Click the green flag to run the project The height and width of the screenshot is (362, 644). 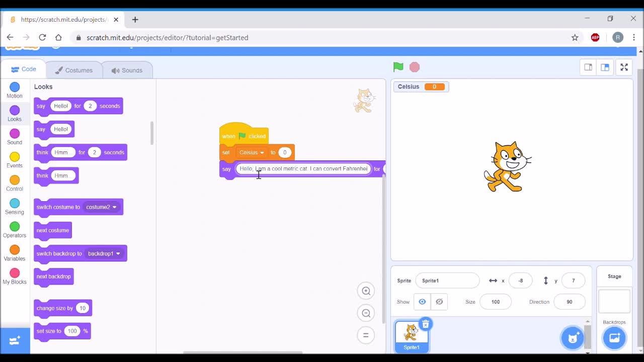[398, 67]
